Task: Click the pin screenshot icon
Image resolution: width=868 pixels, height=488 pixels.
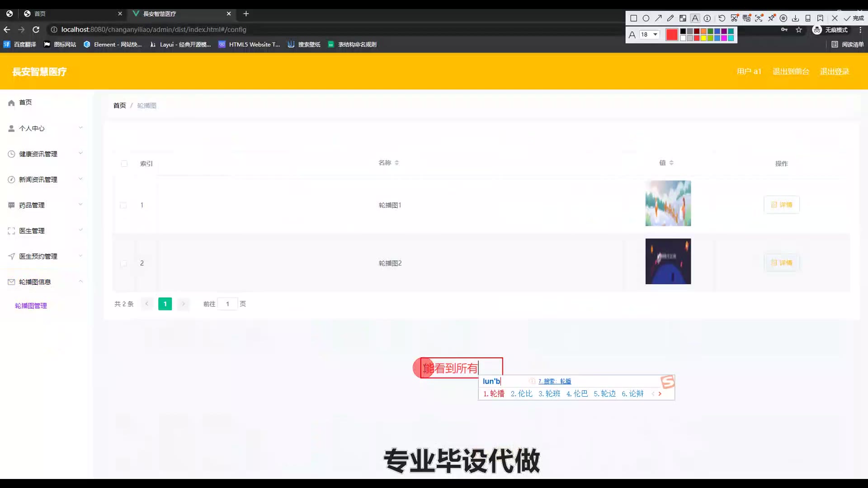Action: click(x=771, y=18)
